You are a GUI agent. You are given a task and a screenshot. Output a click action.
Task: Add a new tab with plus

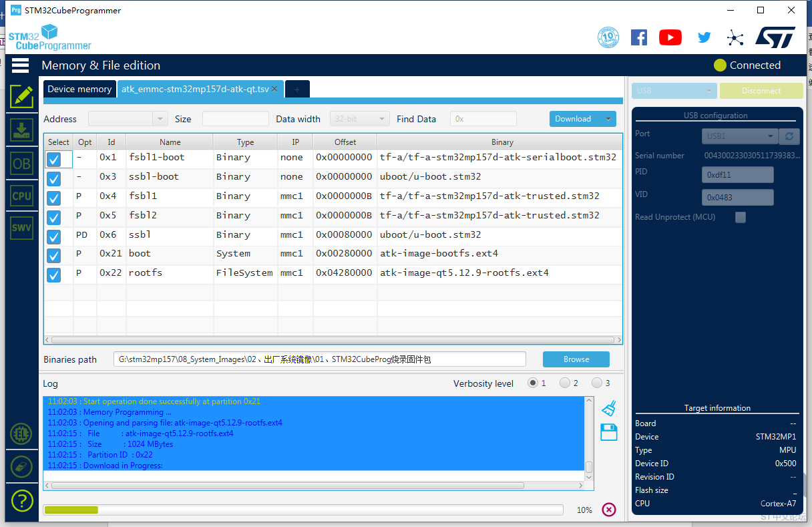coord(297,89)
